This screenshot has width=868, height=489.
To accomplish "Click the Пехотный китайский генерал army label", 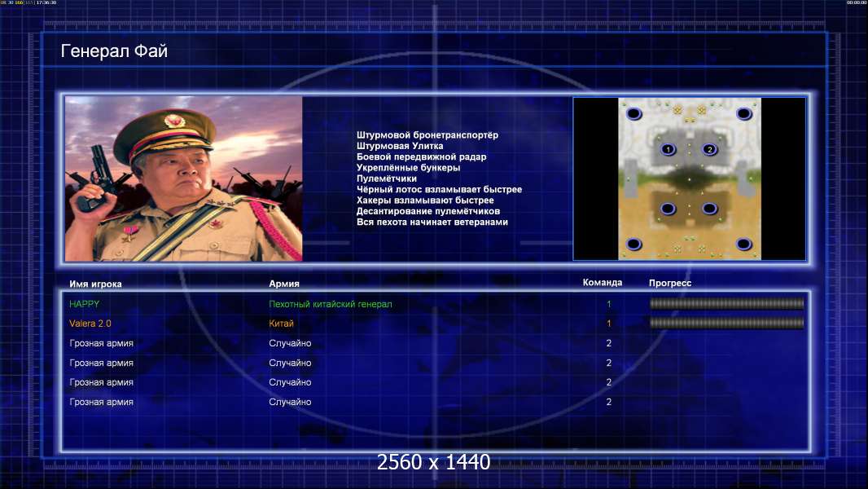I will pos(331,304).
